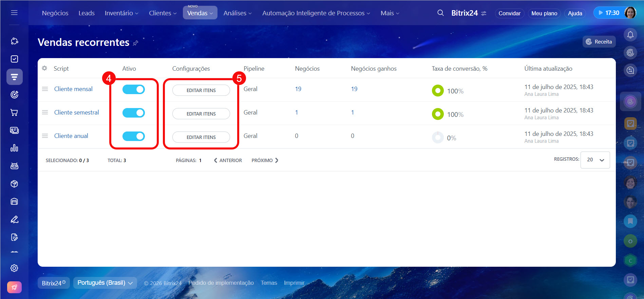Screen dimensions: 644x299
Task: Click the shopping cart sidebar icon
Action: click(x=14, y=112)
